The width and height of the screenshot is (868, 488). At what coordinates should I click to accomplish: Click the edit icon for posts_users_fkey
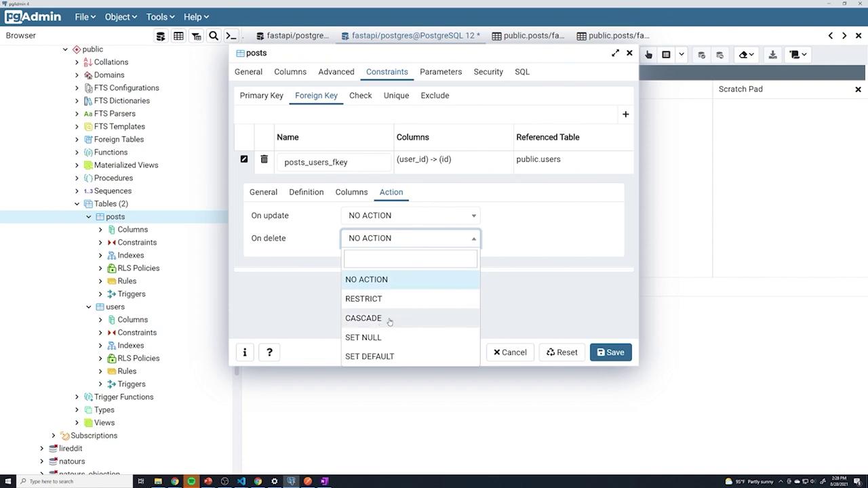[244, 159]
